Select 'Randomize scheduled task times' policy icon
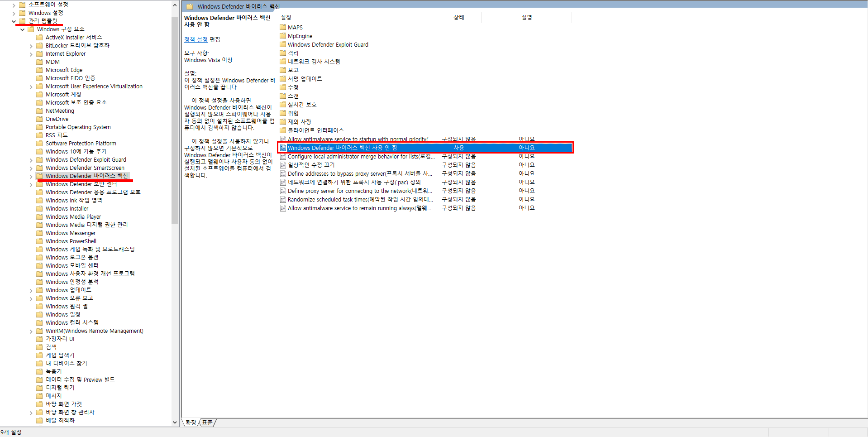868x437 pixels. click(283, 199)
